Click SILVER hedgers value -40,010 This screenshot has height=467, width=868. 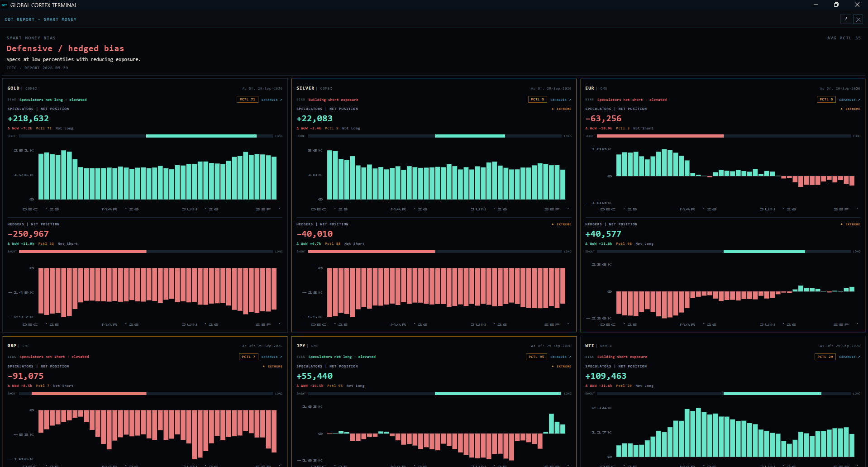[315, 234]
